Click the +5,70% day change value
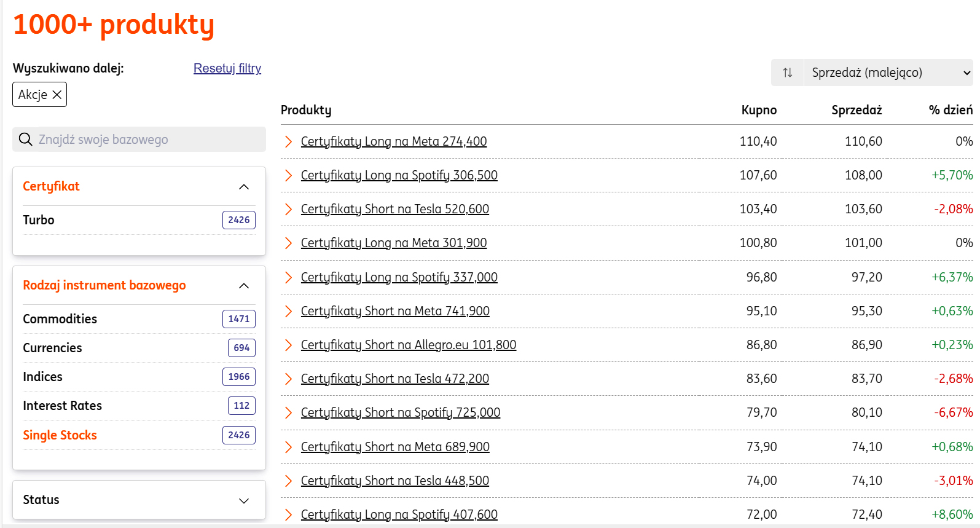This screenshot has width=980, height=528. (952, 175)
